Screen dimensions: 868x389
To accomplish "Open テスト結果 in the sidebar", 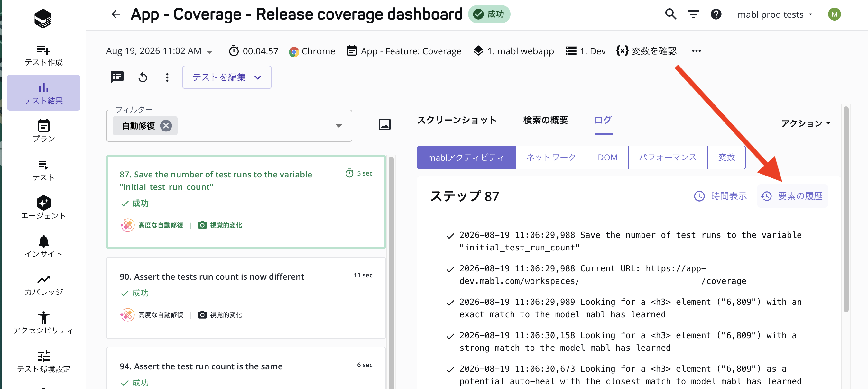I will (x=43, y=93).
